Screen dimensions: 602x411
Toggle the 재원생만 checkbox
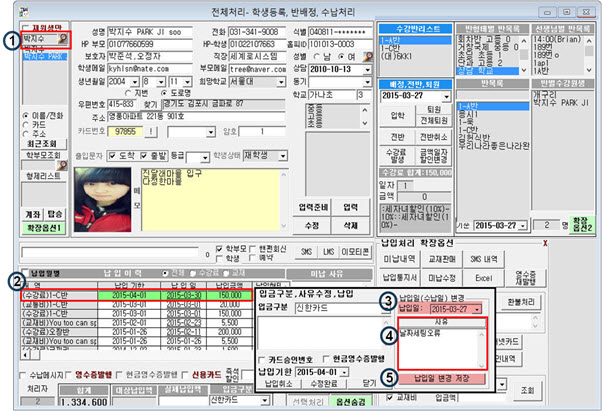pyautogui.click(x=27, y=29)
